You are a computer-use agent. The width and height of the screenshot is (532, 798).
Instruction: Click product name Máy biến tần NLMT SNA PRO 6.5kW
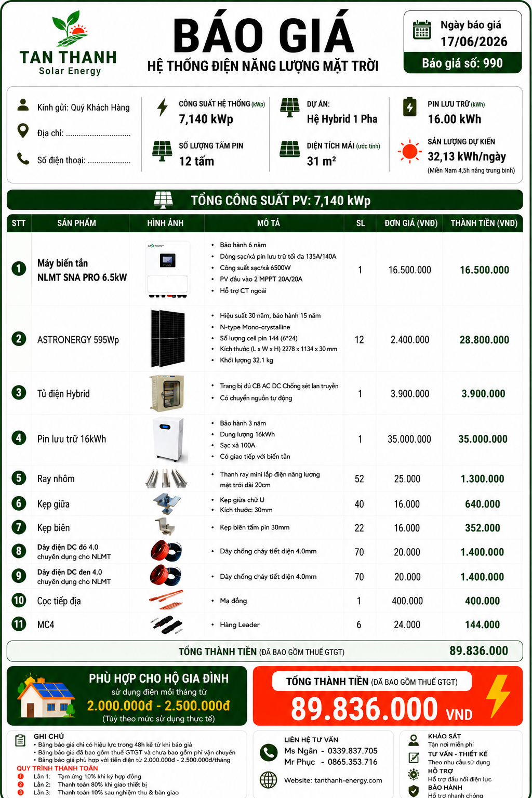point(82,270)
